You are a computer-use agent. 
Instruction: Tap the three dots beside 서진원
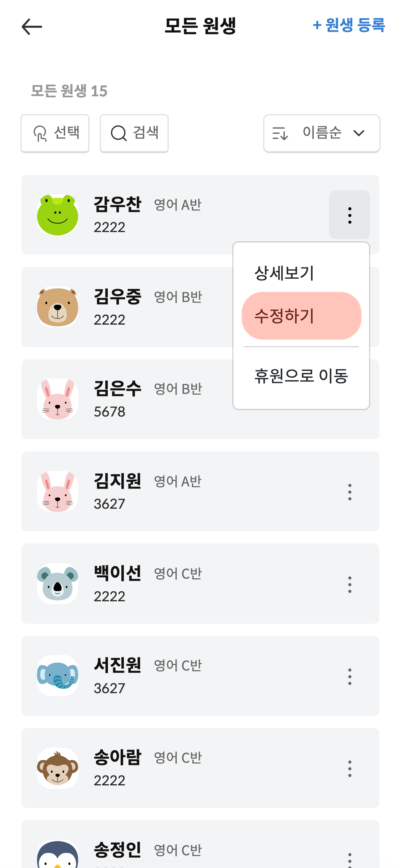349,676
